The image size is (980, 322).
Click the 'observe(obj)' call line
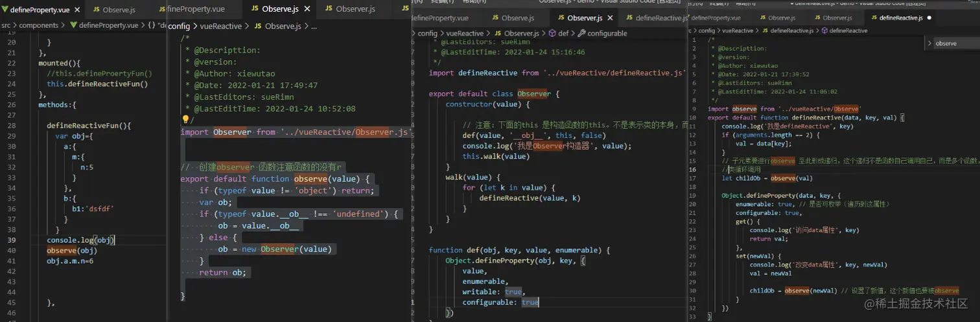(x=72, y=251)
